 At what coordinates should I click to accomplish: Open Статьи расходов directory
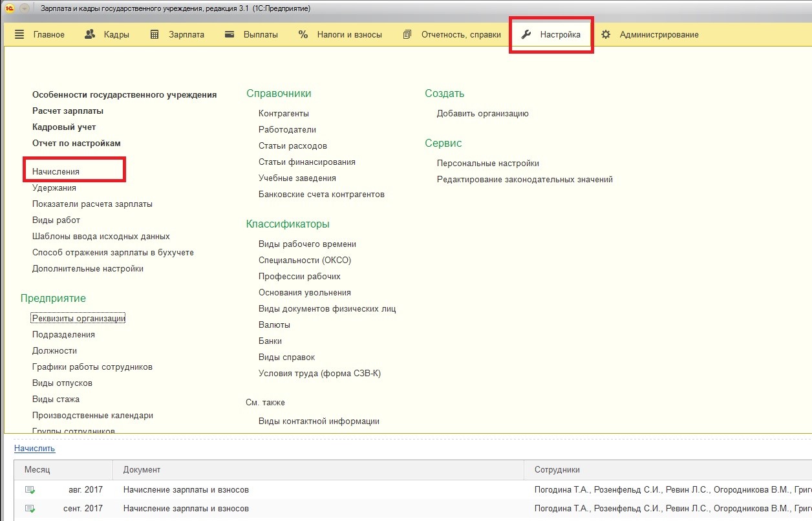293,145
